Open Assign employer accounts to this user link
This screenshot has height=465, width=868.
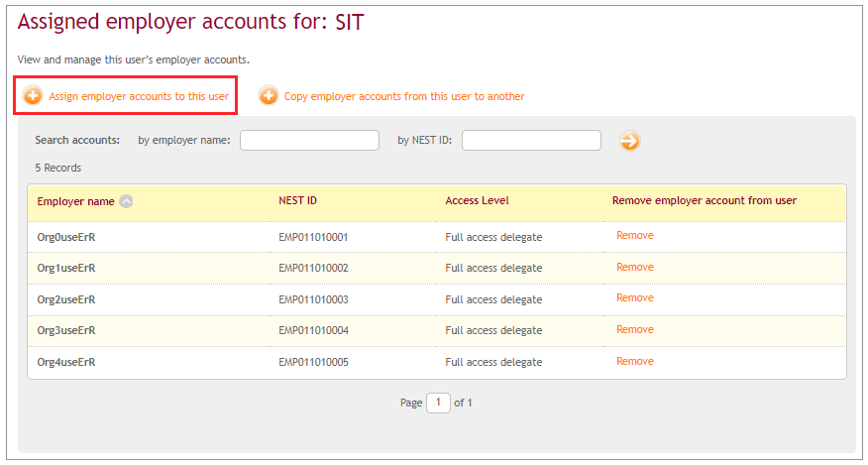(139, 96)
